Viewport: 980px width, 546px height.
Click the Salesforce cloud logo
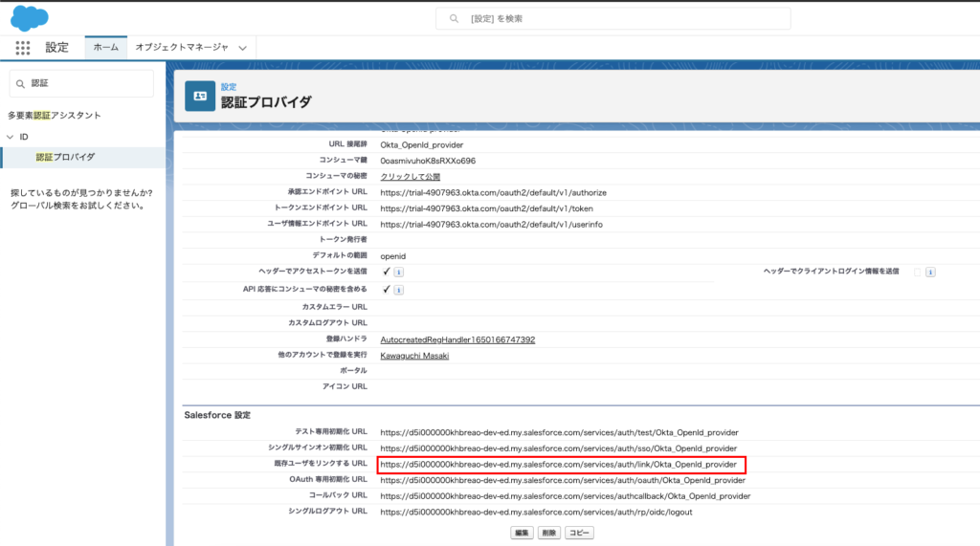click(x=30, y=18)
